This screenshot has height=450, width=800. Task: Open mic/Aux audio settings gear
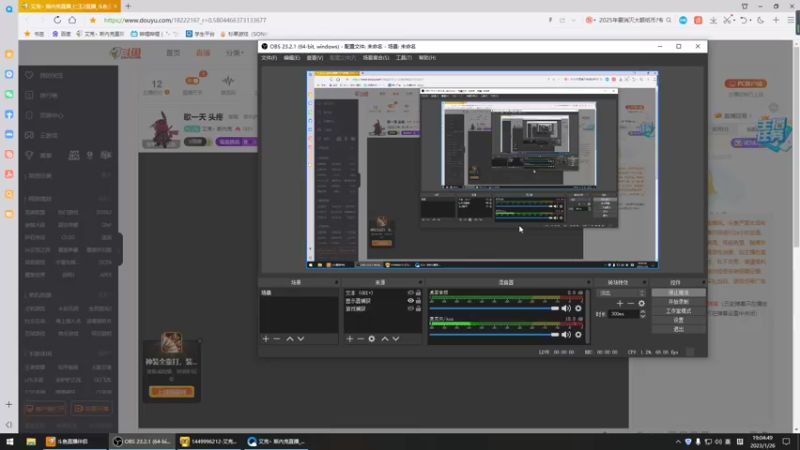tap(578, 335)
